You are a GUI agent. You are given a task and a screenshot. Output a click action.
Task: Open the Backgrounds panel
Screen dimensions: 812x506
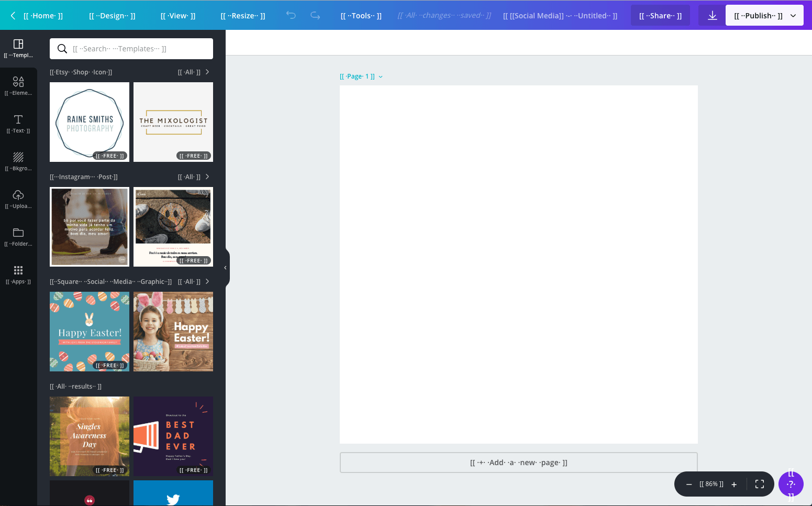click(18, 161)
